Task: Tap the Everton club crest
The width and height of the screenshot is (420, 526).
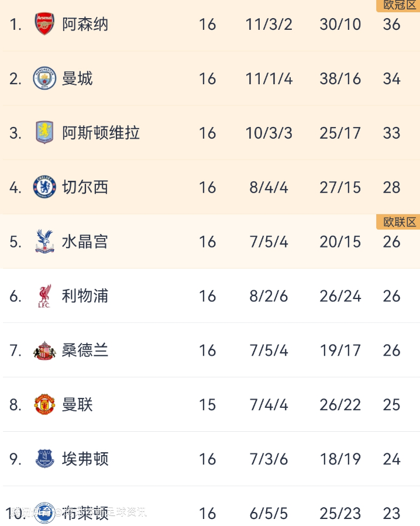Action: point(44,459)
